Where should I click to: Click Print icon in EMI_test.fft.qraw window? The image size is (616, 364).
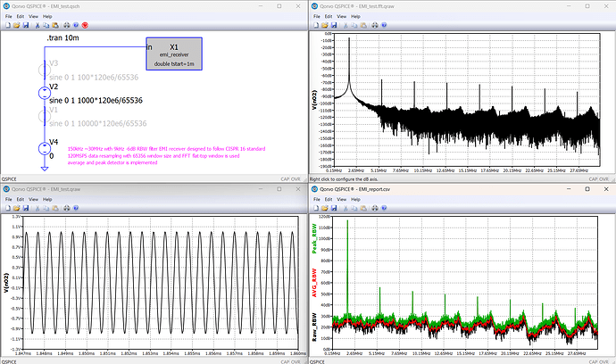375,25
